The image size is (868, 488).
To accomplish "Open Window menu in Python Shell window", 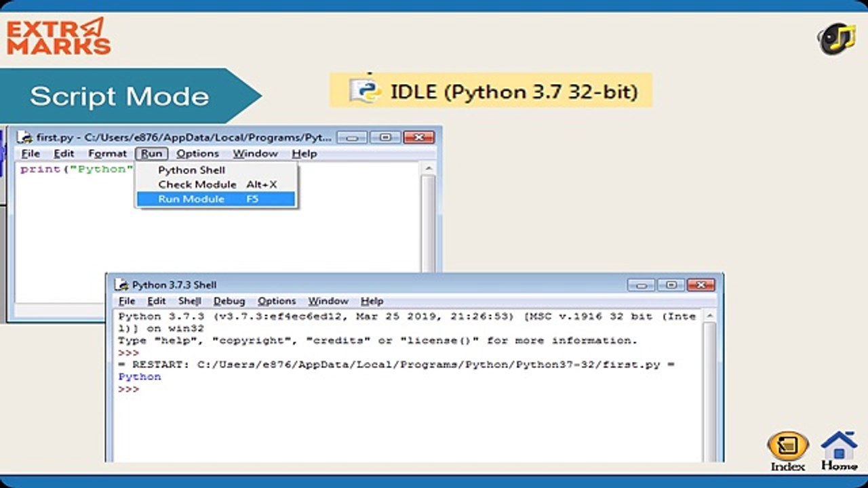I will pyautogui.click(x=328, y=301).
